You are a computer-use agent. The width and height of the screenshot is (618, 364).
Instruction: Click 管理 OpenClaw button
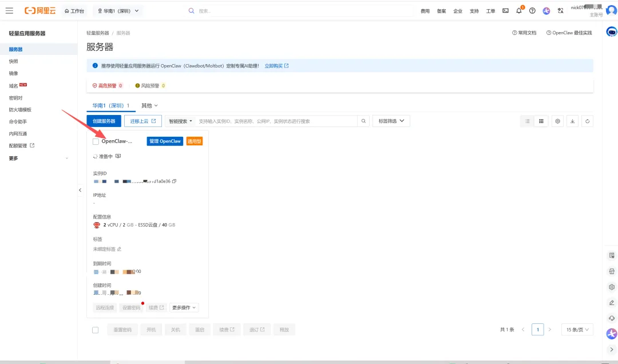tap(165, 141)
